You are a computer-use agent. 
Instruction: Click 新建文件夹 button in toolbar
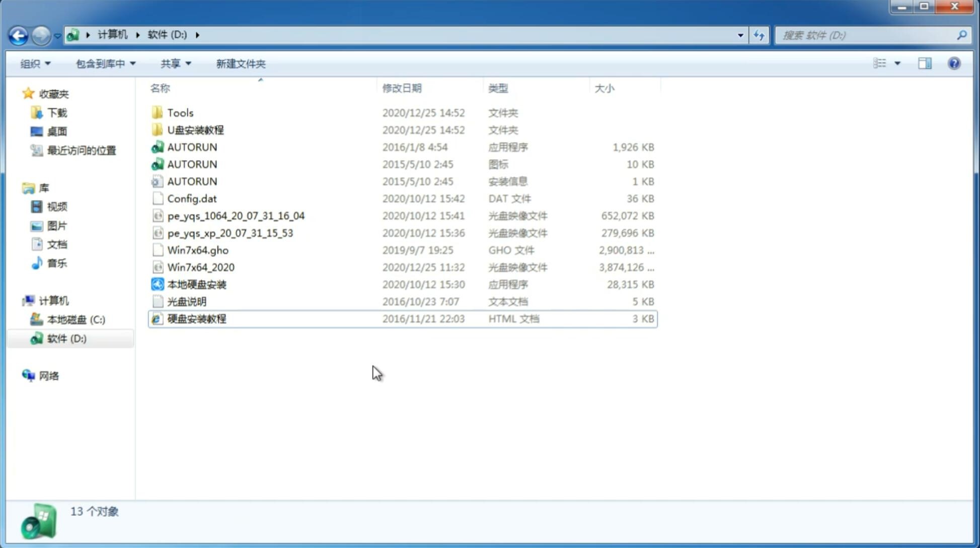[x=240, y=63]
